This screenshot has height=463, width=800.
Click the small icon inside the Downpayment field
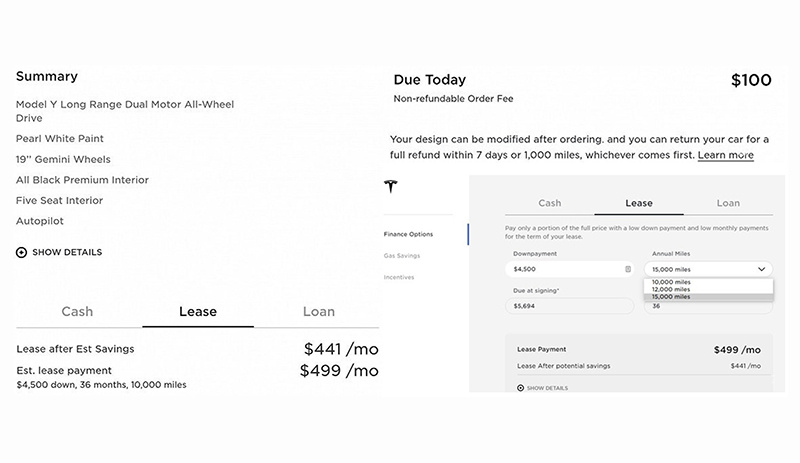(x=628, y=269)
